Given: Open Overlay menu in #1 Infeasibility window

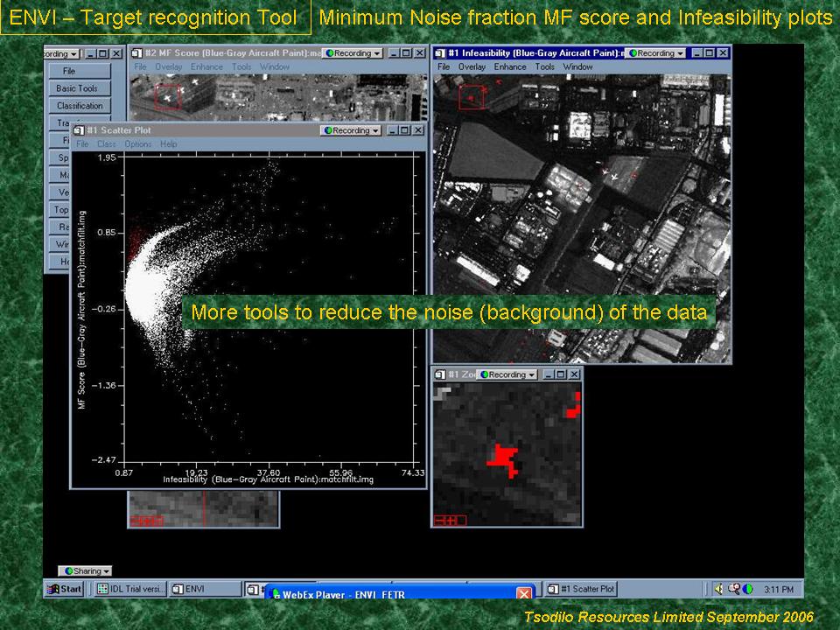Looking at the screenshot, I should click(x=472, y=67).
